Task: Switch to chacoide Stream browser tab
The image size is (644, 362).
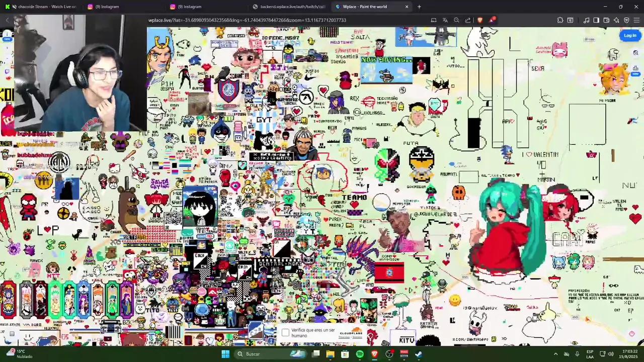Action: click(x=40, y=7)
